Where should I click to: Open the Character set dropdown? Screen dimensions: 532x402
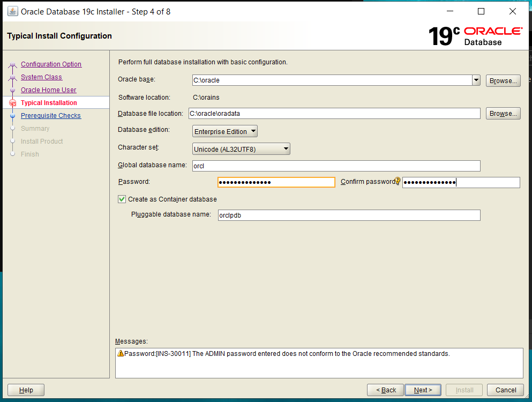tap(241, 149)
